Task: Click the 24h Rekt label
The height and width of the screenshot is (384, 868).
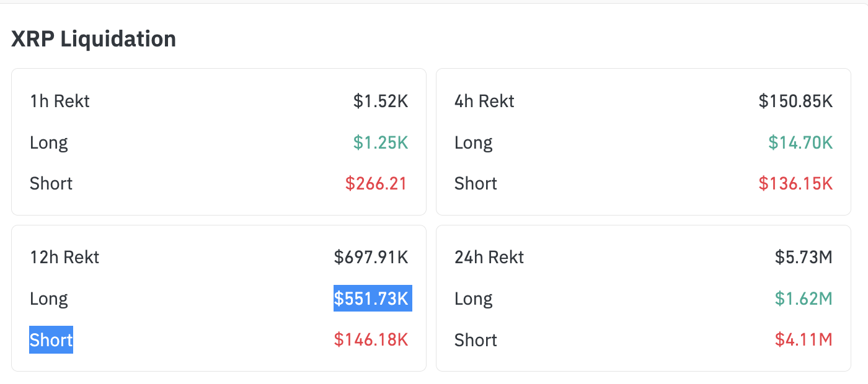Action: [489, 257]
